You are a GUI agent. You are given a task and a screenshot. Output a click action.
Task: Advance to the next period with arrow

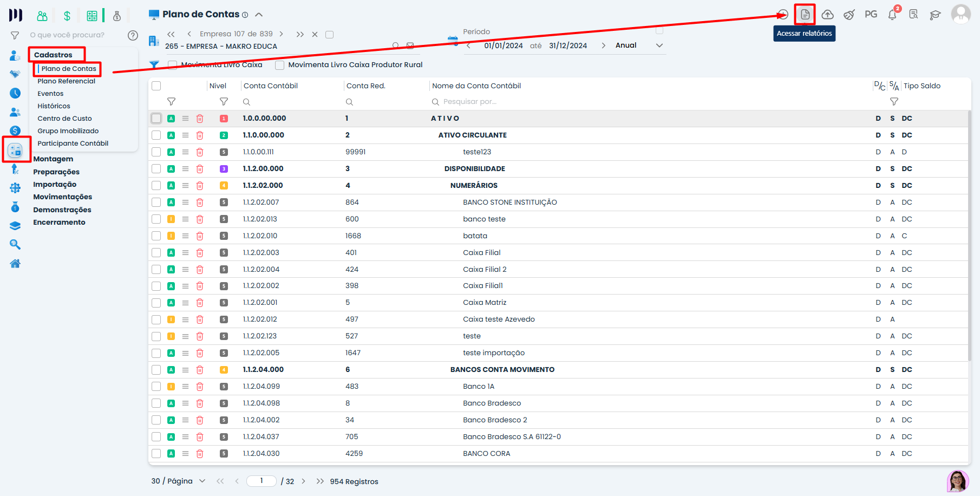point(603,46)
